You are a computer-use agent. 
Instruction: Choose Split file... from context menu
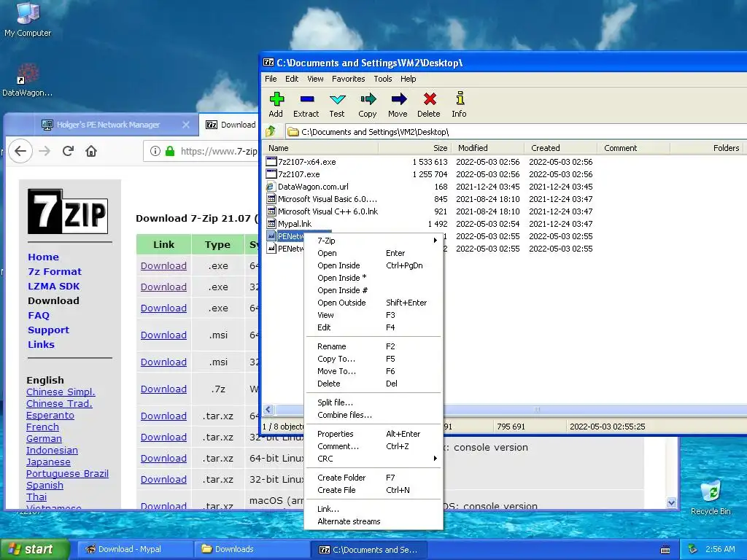(374, 402)
